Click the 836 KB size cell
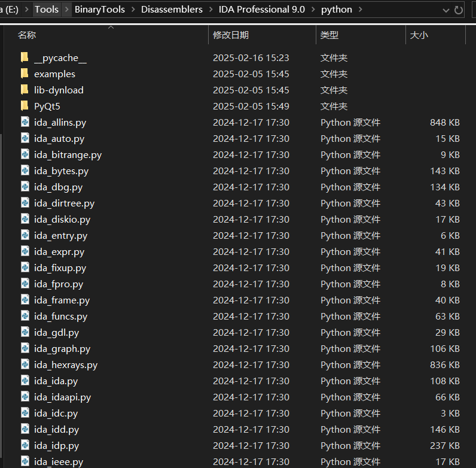 pos(444,364)
